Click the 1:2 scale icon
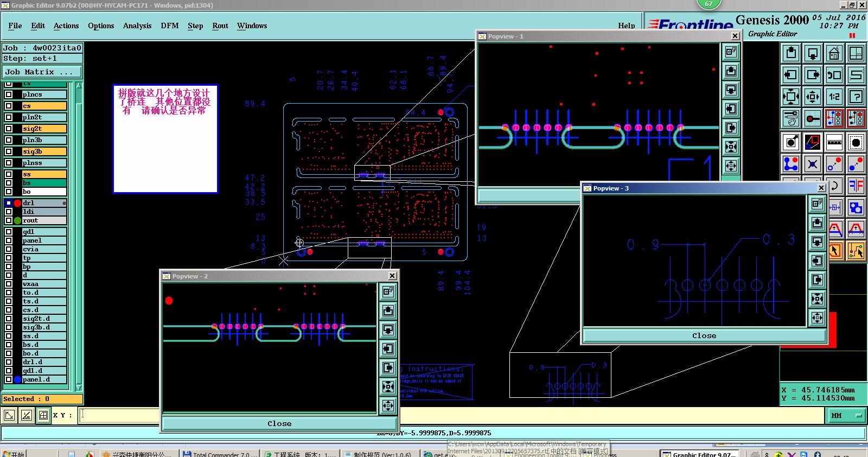The image size is (868, 457). click(834, 97)
